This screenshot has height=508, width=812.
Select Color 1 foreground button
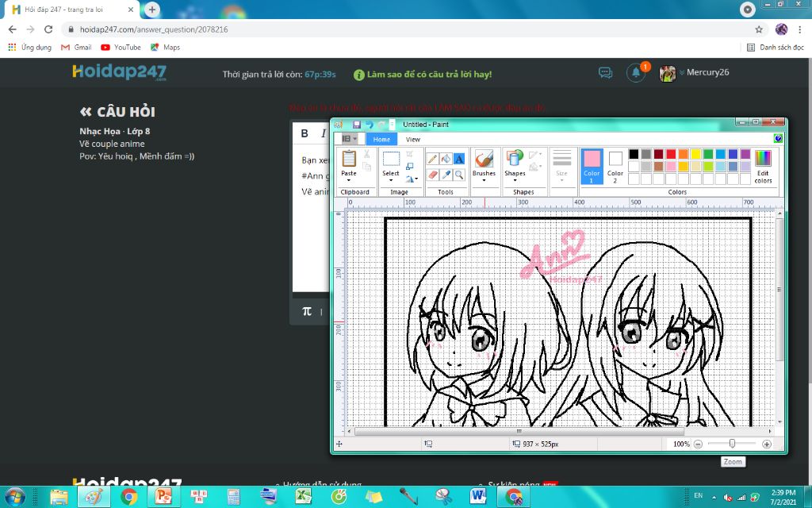592,166
